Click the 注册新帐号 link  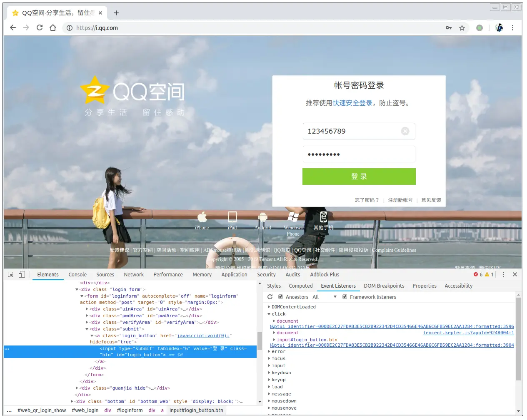(400, 200)
